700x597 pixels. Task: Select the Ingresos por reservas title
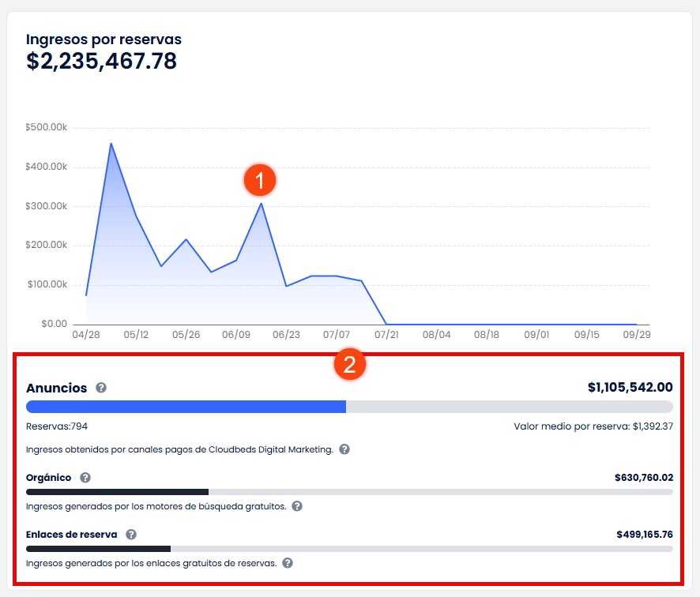pos(103,39)
